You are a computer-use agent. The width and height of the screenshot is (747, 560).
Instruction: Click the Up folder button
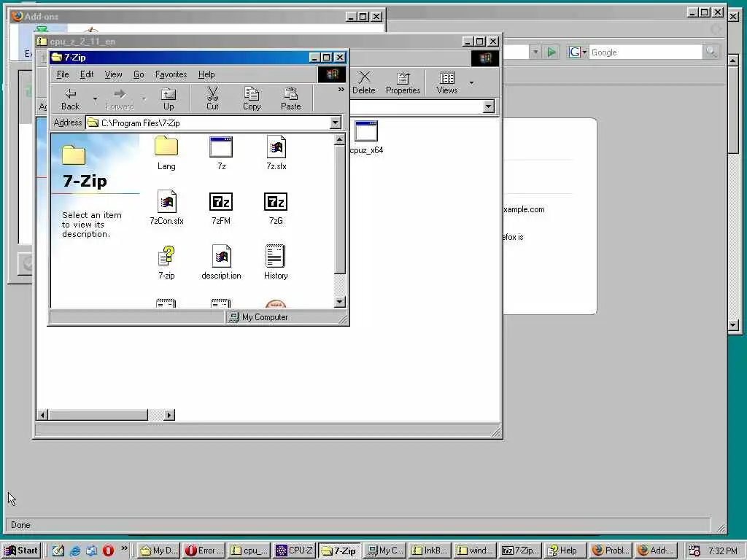click(169, 99)
